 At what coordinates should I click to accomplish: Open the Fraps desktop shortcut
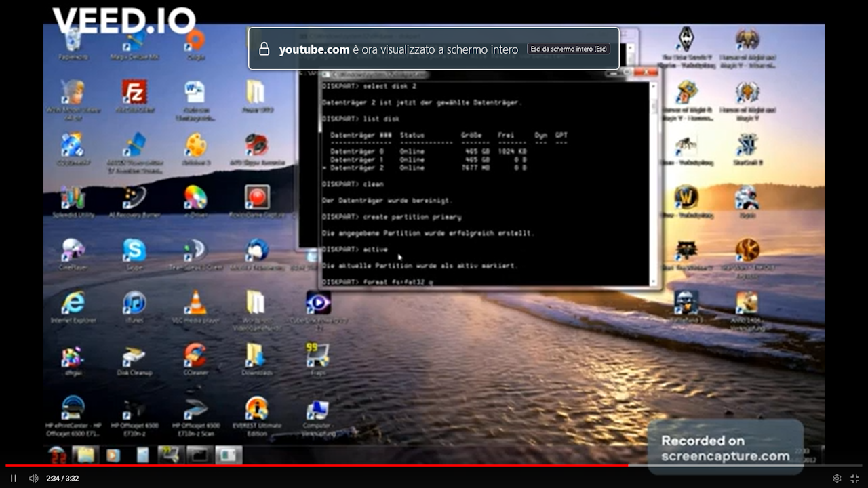(317, 355)
